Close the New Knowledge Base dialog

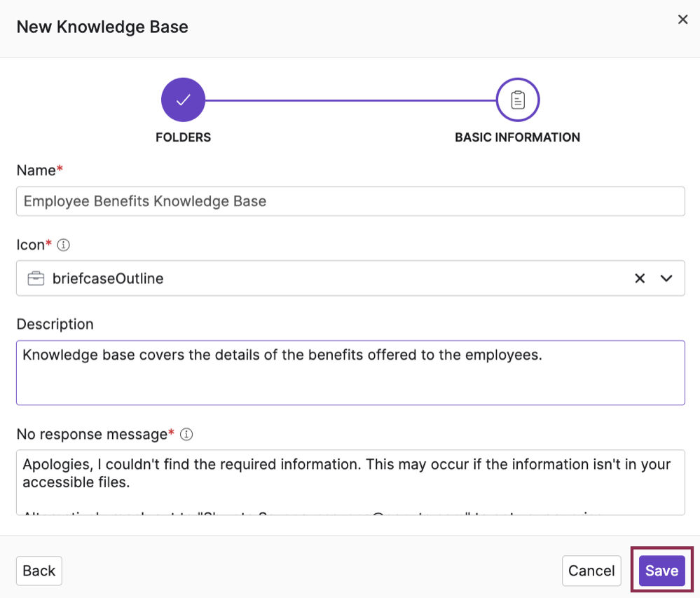coord(682,20)
